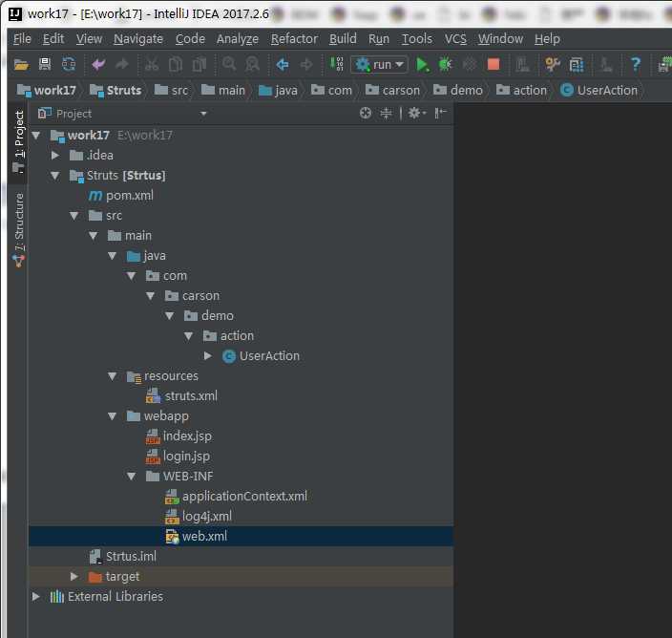This screenshot has height=638, width=672.
Task: Stop the process with red square
Action: pos(493,64)
